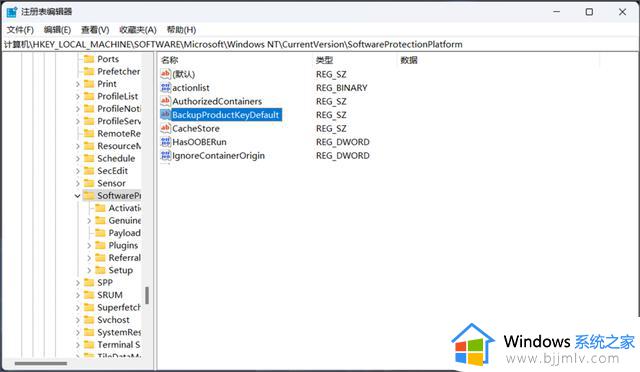
Task: Select the (默认) string value icon
Action: pos(165,74)
